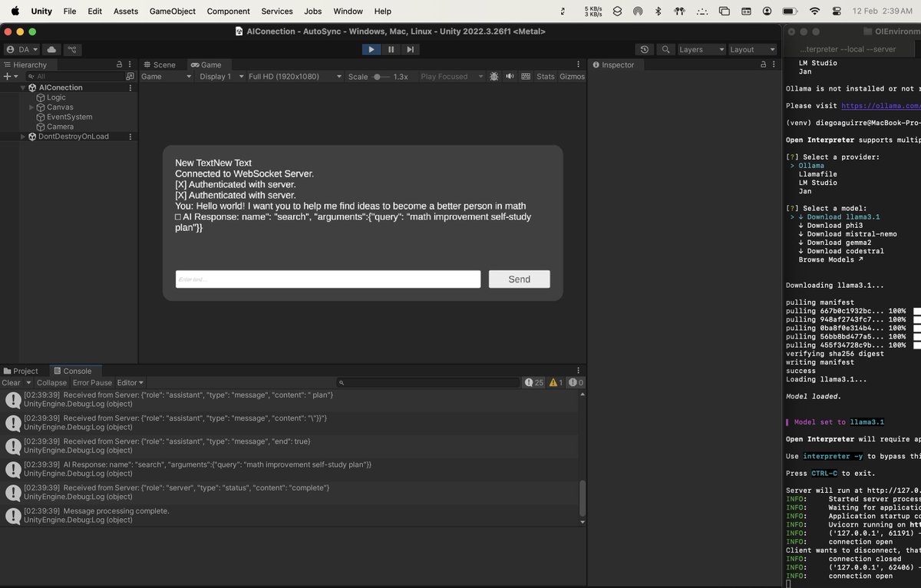This screenshot has width=921, height=588.
Task: Open the Layers dropdown
Action: 701,49
